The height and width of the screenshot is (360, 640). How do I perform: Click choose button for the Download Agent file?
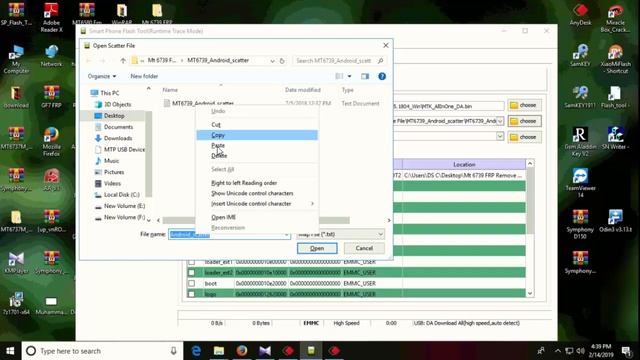tap(524, 105)
